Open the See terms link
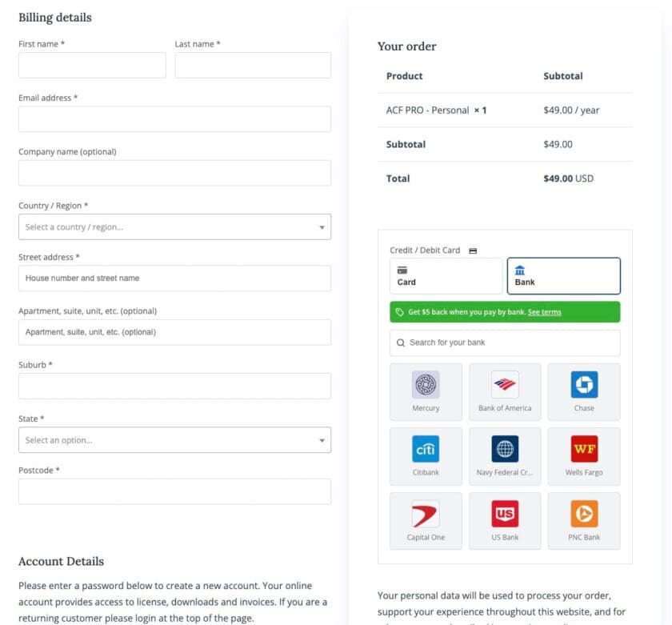 click(x=544, y=312)
